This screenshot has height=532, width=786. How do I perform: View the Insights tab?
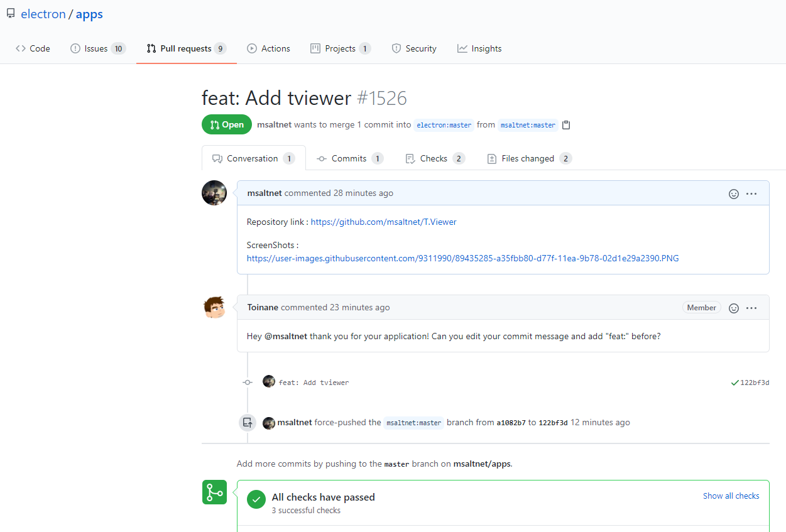coord(479,48)
